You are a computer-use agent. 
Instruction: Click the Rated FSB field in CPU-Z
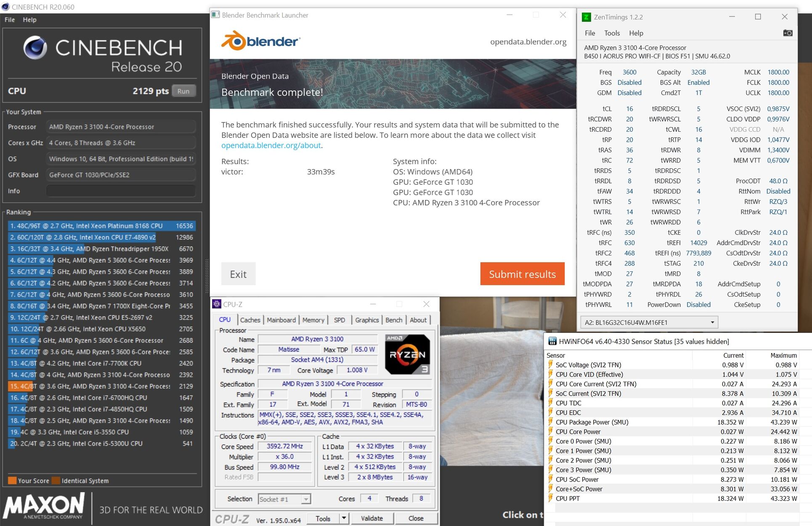point(285,477)
